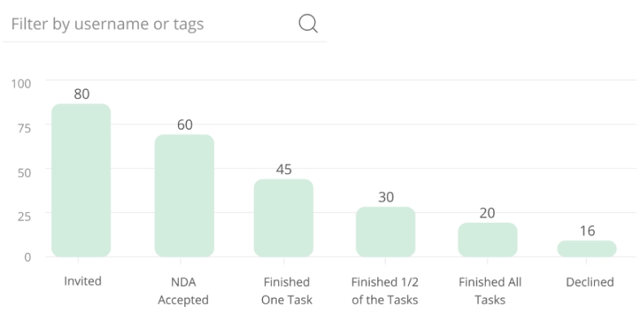644x329 pixels.
Task: Click the Finished 1/2 of the Tasks label
Action: 384,291
